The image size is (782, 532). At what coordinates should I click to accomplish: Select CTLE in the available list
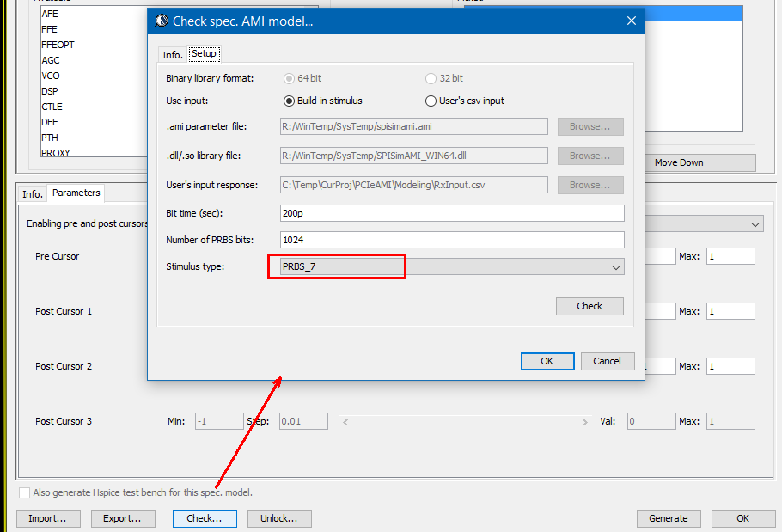52,107
